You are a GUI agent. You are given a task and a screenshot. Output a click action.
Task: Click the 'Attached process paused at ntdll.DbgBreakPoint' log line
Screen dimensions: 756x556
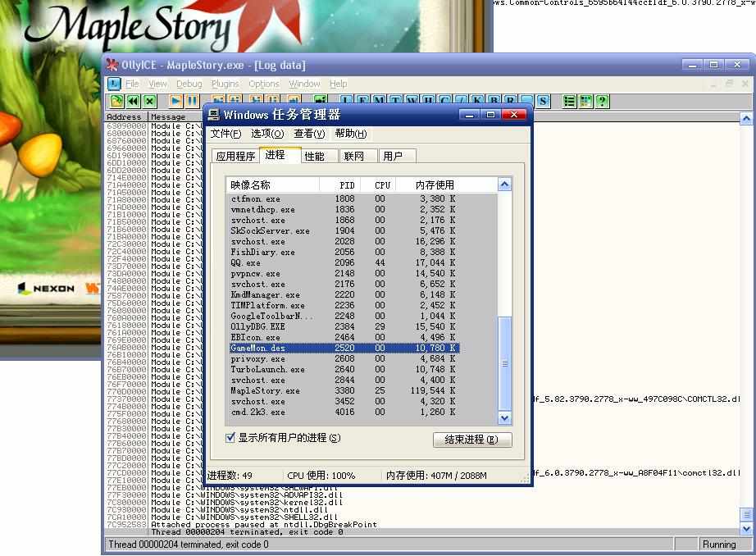coord(264,524)
